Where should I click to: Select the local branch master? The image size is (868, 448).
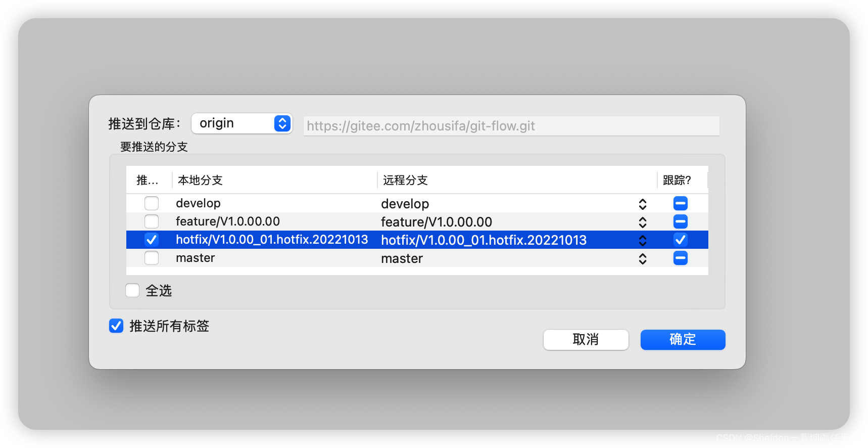coord(196,258)
